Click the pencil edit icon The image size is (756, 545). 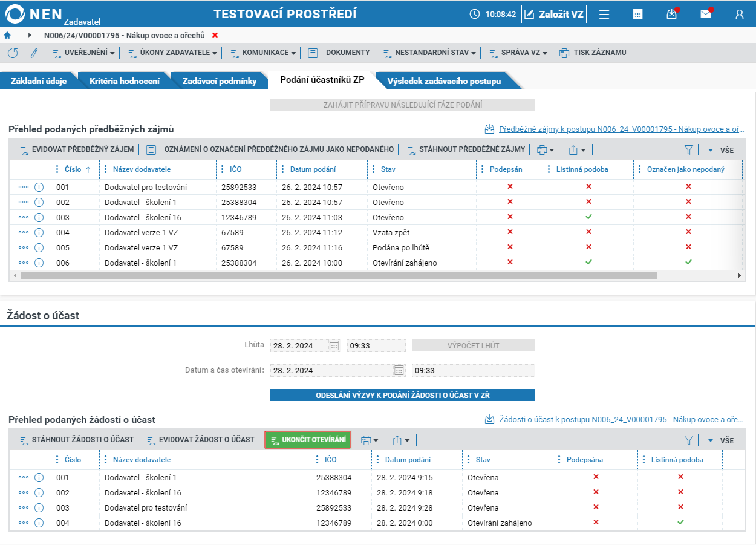[x=34, y=53]
